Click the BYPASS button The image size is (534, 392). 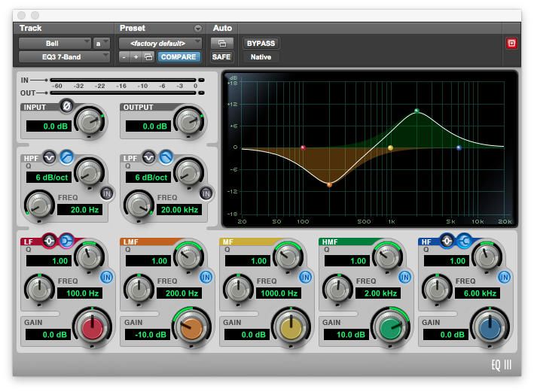coord(261,43)
